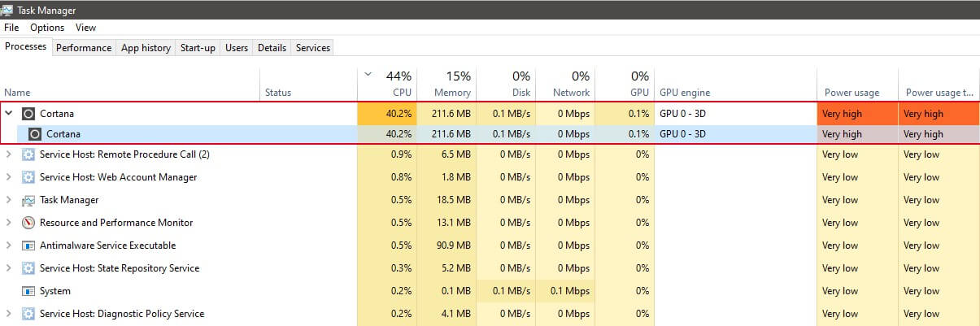The width and height of the screenshot is (980, 326).
Task: Click the Cortana Very high power usage cell
Action: click(856, 114)
